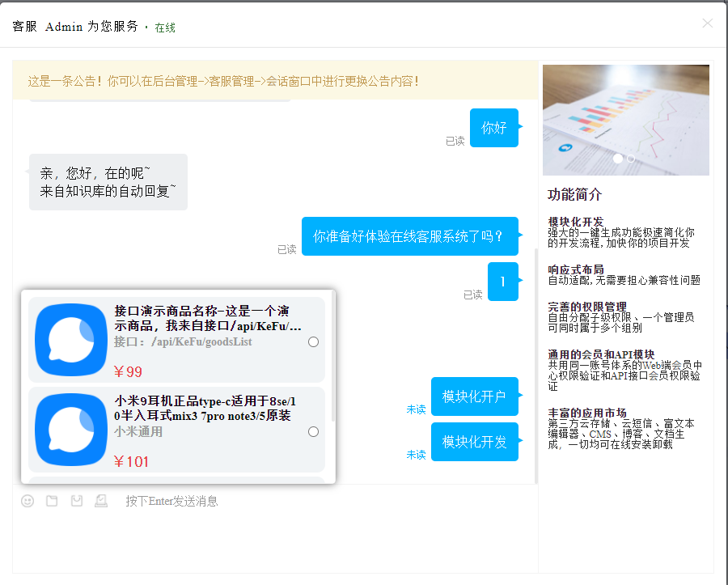Switch to the second carousel slide dot
This screenshot has height=585, width=728.
pyautogui.click(x=631, y=159)
